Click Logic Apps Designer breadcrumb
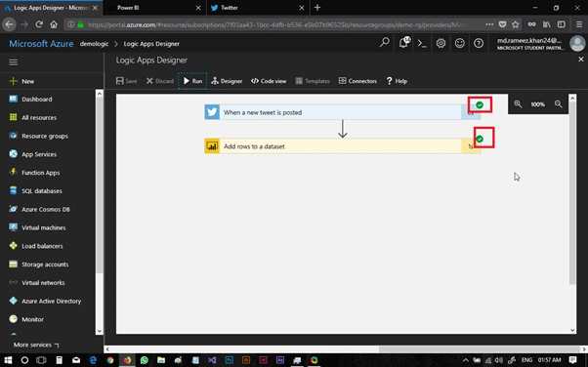Image resolution: width=588 pixels, height=367 pixels. [x=151, y=44]
